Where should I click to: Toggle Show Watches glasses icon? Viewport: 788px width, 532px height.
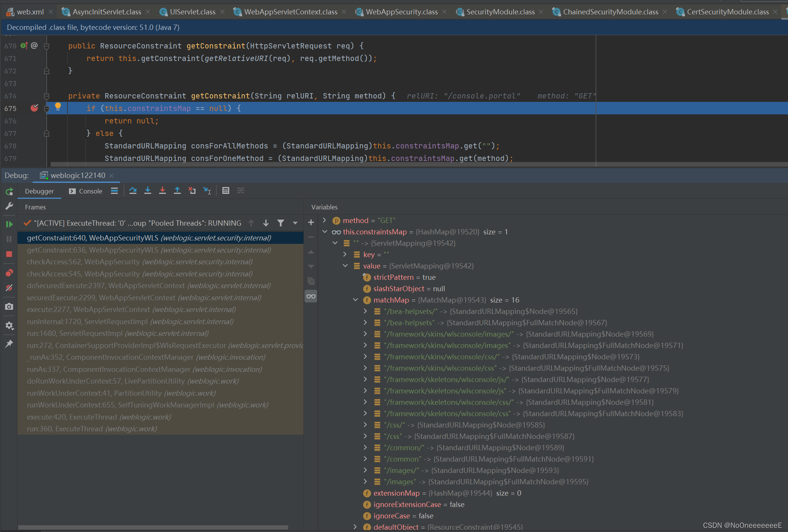tap(311, 296)
